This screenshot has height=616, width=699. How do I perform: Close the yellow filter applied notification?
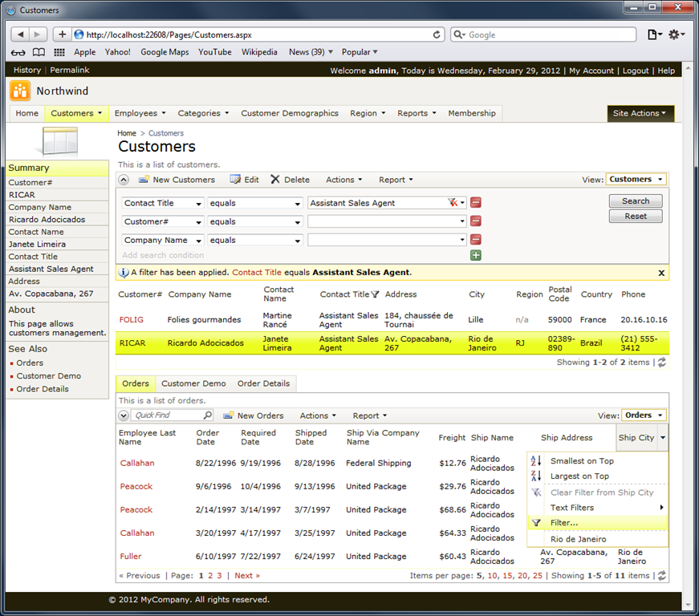tap(661, 273)
